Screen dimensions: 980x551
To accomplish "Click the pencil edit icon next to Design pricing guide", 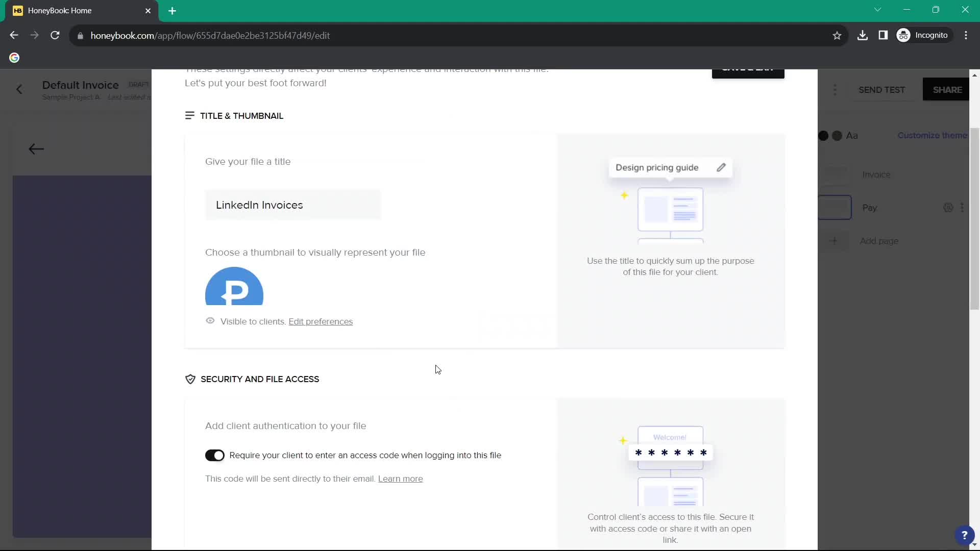I will [x=722, y=167].
